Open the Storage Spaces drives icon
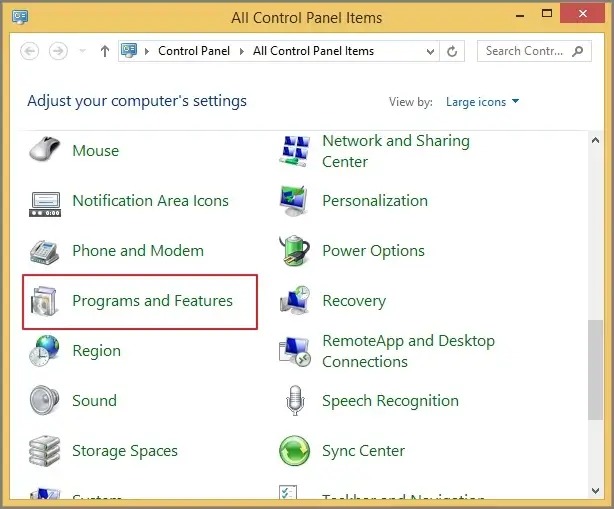Viewport: 614px width, 509px height. click(x=44, y=451)
